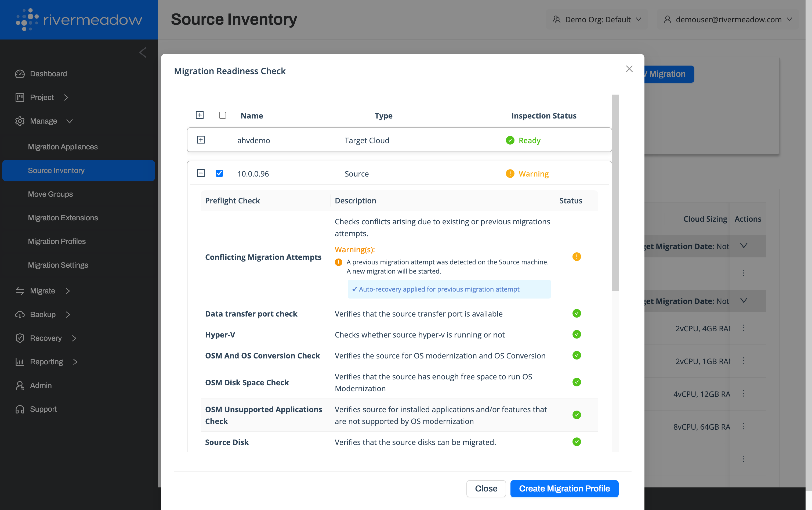Go to Move Groups in sidebar
The width and height of the screenshot is (812, 510).
point(50,194)
